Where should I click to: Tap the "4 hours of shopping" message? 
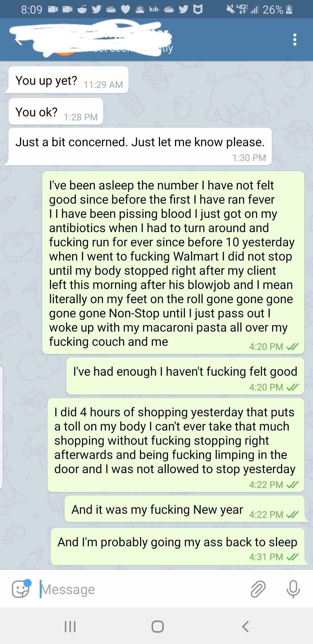point(175,445)
